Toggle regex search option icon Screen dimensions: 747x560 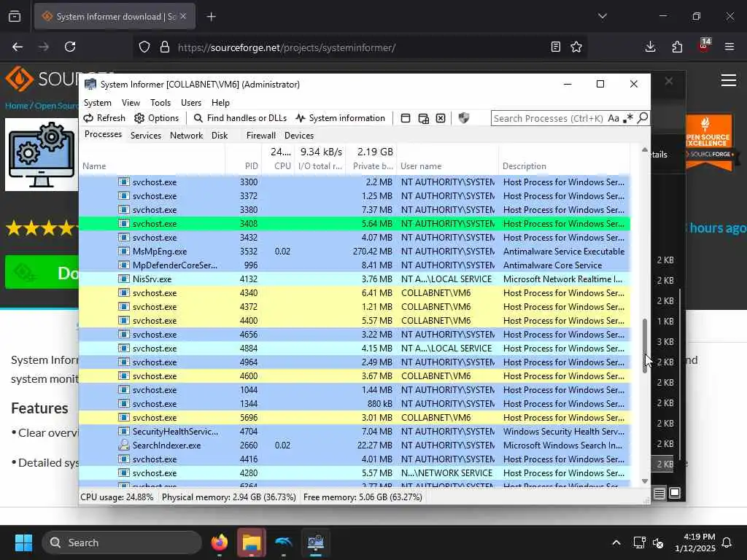pyautogui.click(x=628, y=117)
